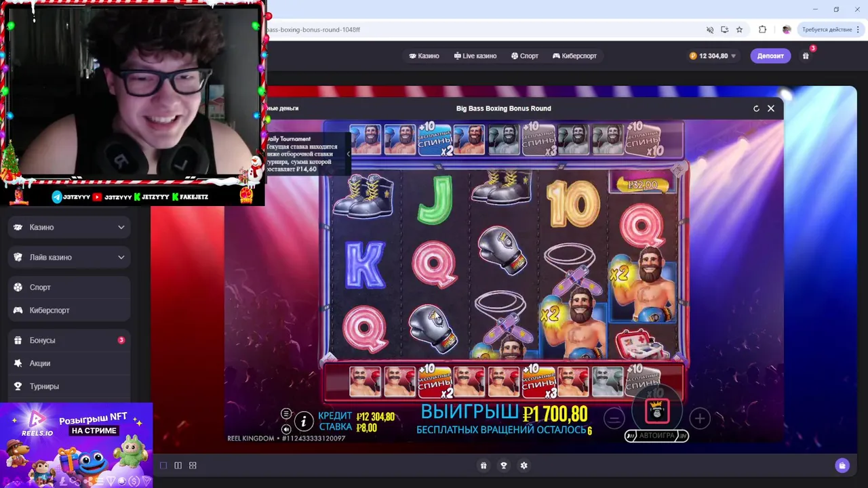The height and width of the screenshot is (488, 868).
Task: Click the ВЫИГРЫШ ₽1 700,80 amount
Action: pos(555,413)
